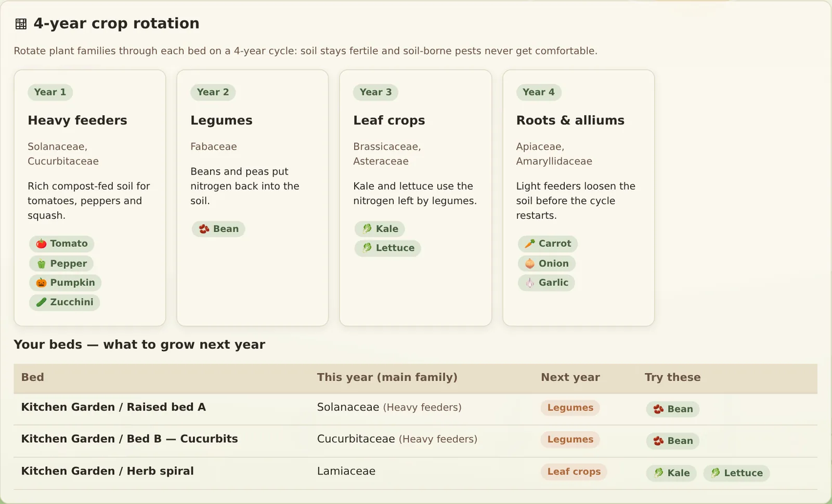The width and height of the screenshot is (832, 504).
Task: Click the "Your beds — what to grow next year" heading
Action: click(x=139, y=344)
